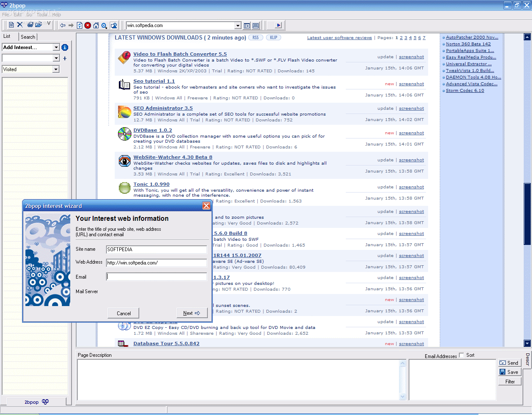This screenshot has width=532, height=415.
Task: Click the delete X toolbar icon
Action: click(x=20, y=25)
